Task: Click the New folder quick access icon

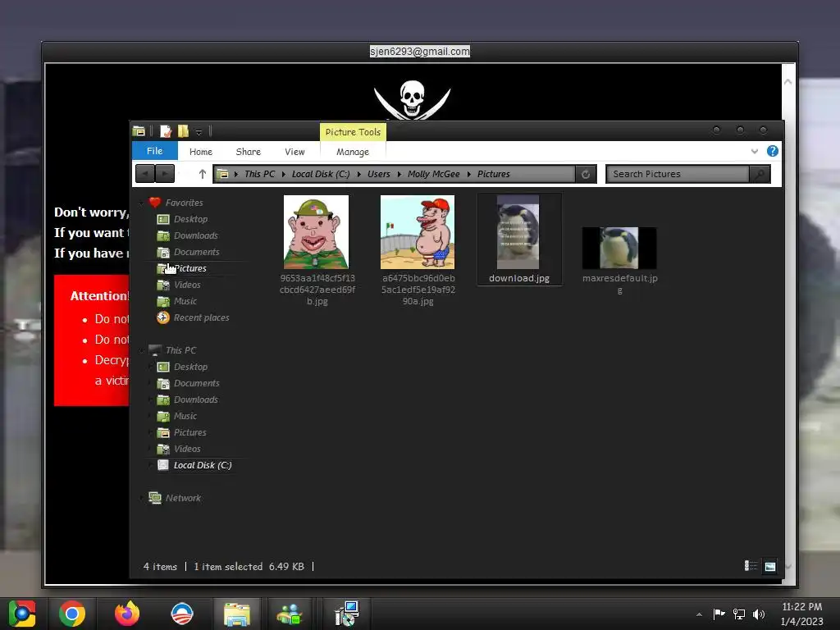Action: tap(183, 130)
